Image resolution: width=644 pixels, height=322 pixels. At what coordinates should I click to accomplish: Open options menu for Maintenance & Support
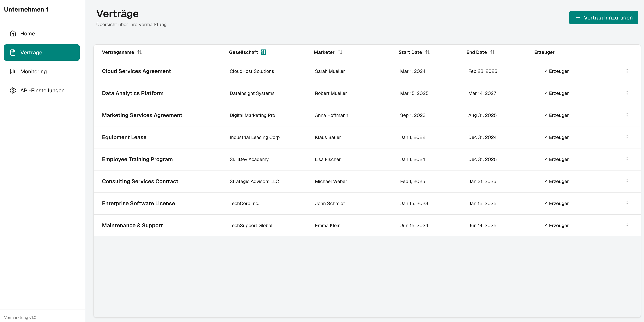click(627, 225)
